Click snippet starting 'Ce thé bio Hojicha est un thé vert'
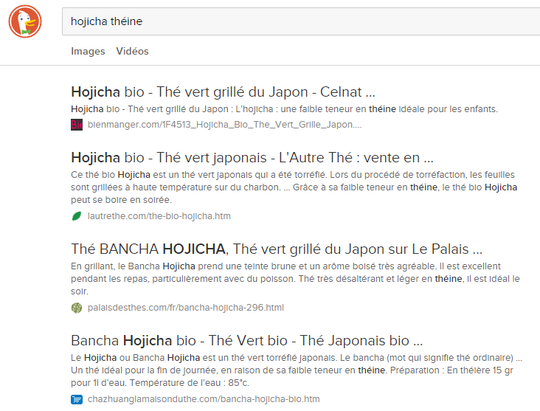Screen dimensions: 540x411 click(294, 187)
